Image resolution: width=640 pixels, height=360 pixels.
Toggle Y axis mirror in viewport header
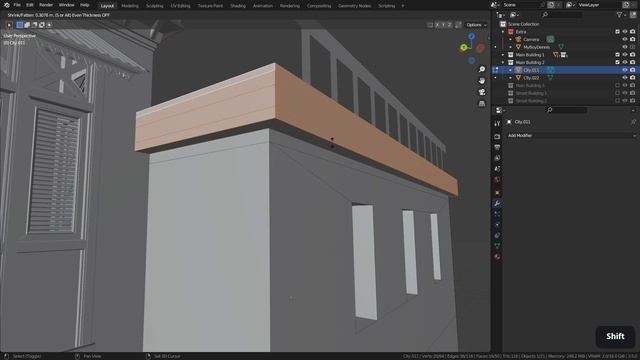[443, 25]
